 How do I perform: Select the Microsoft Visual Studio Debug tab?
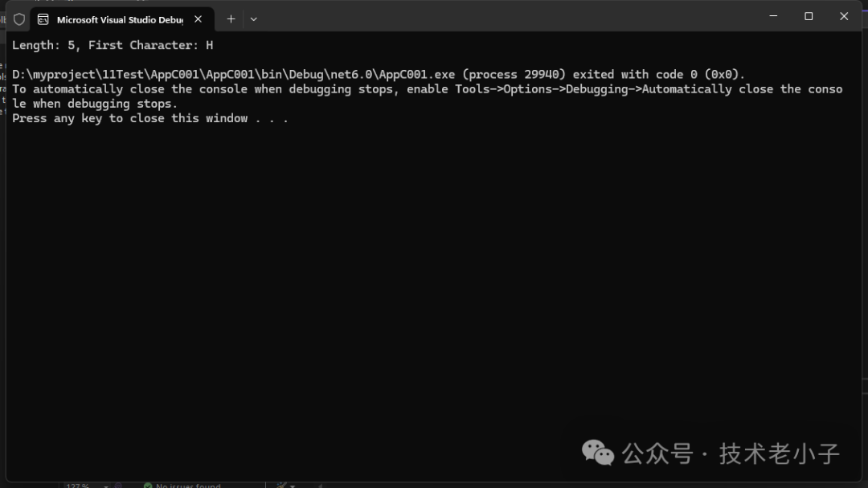click(119, 19)
